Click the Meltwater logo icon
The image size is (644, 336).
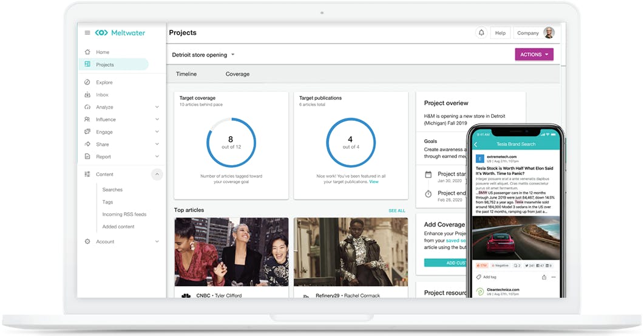(x=101, y=33)
